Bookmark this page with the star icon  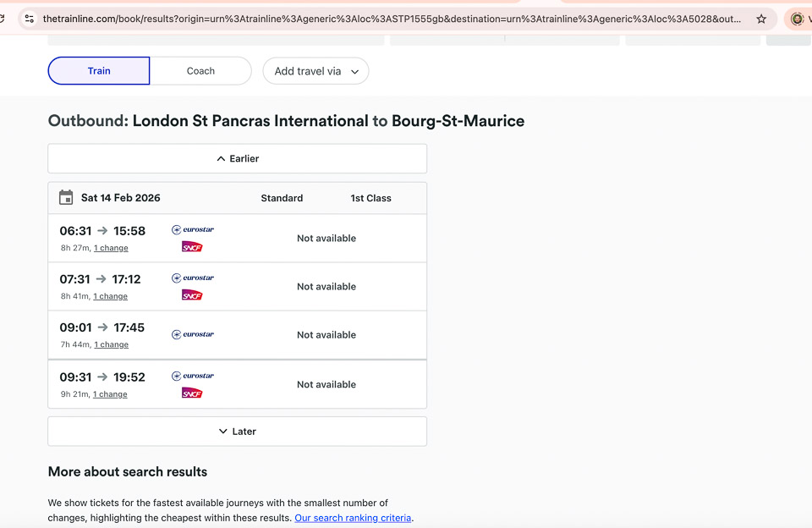(x=761, y=19)
